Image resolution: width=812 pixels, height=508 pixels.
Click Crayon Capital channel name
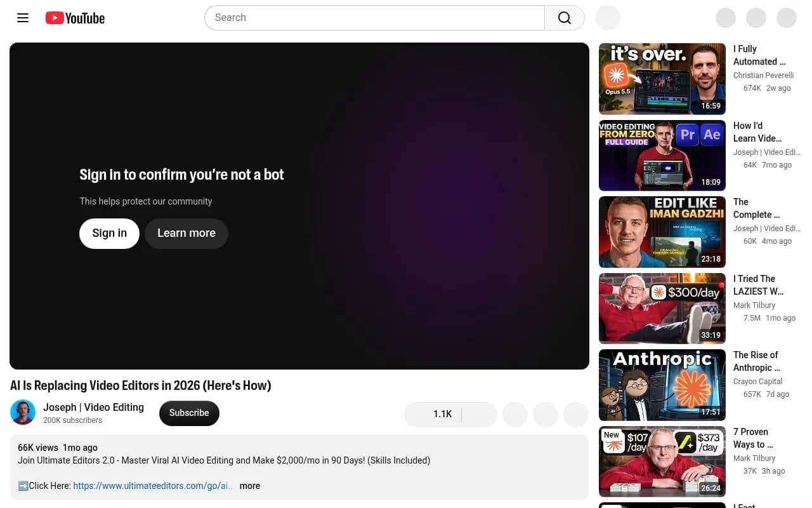click(757, 382)
